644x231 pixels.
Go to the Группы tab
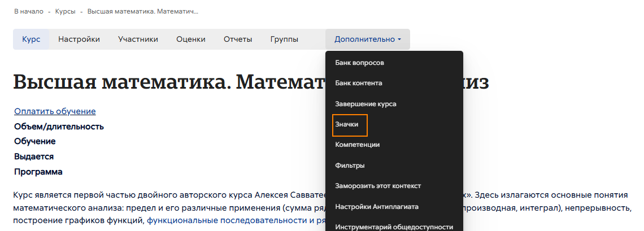tap(284, 40)
